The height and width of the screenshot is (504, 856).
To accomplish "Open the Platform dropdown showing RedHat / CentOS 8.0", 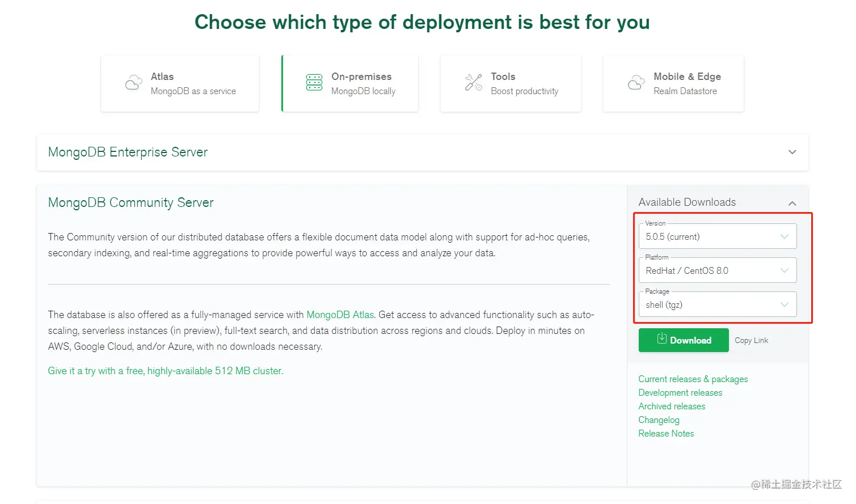I will tap(717, 271).
